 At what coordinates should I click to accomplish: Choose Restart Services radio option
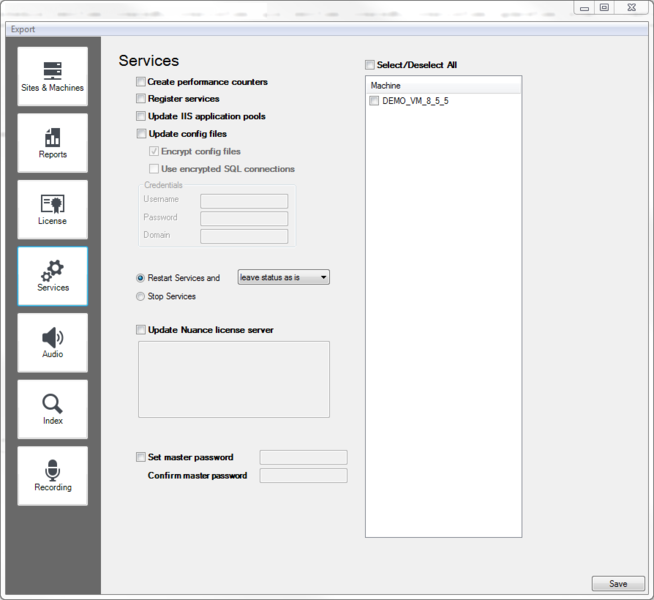140,278
